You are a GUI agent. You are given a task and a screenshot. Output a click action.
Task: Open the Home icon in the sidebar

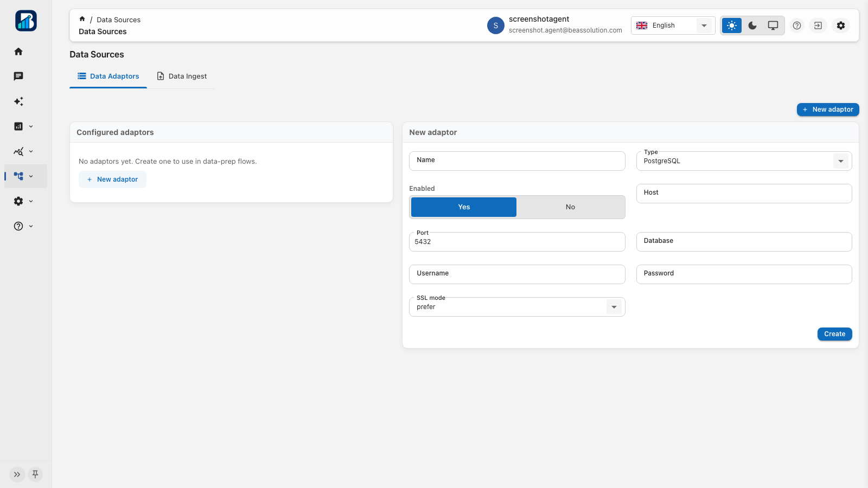point(18,52)
